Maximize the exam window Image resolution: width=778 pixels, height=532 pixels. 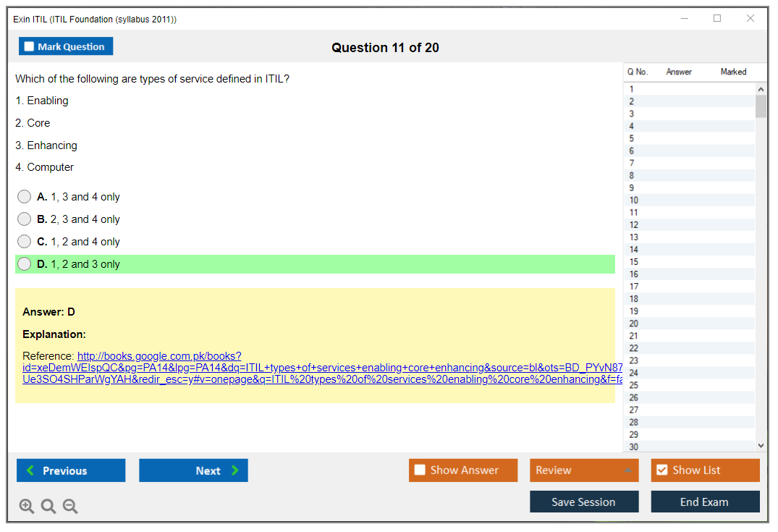[x=717, y=19]
